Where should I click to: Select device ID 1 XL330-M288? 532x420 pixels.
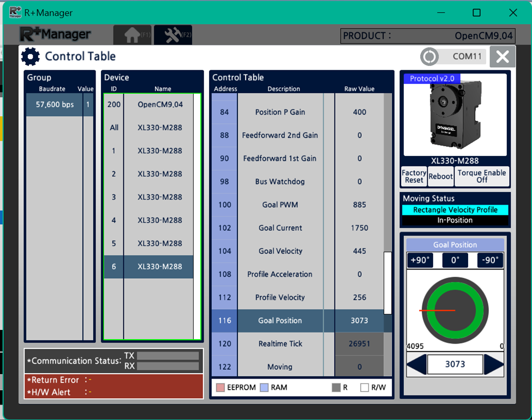148,151
